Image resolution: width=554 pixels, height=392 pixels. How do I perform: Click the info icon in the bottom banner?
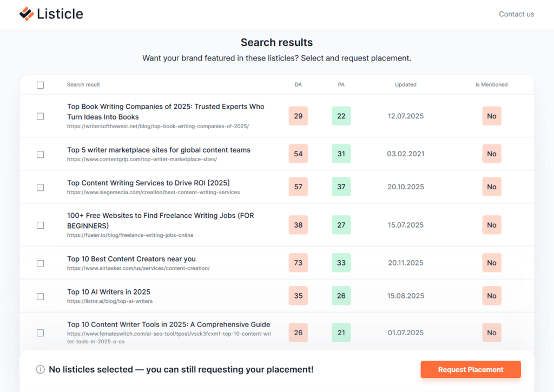pos(40,369)
